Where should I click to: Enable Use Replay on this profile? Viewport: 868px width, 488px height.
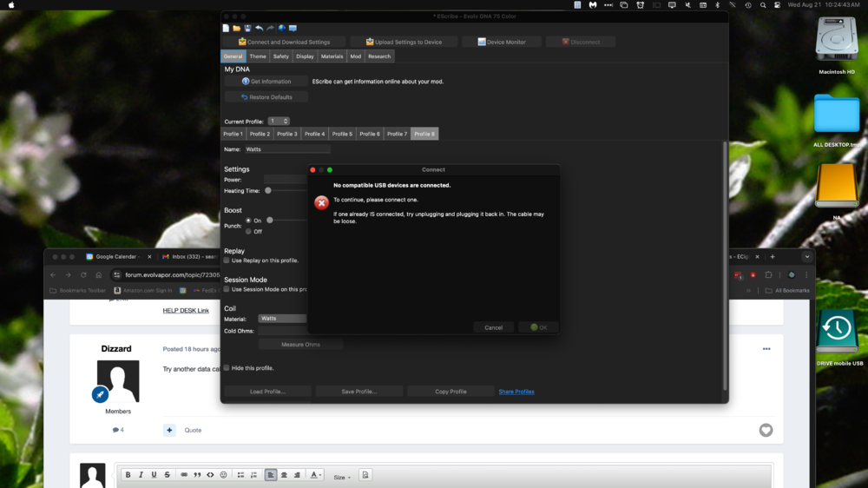(227, 260)
